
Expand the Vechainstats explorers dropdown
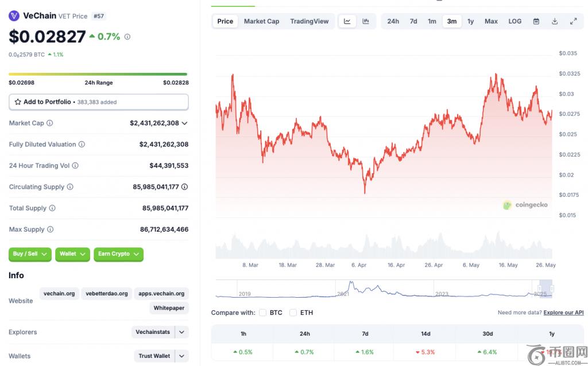[x=181, y=332]
